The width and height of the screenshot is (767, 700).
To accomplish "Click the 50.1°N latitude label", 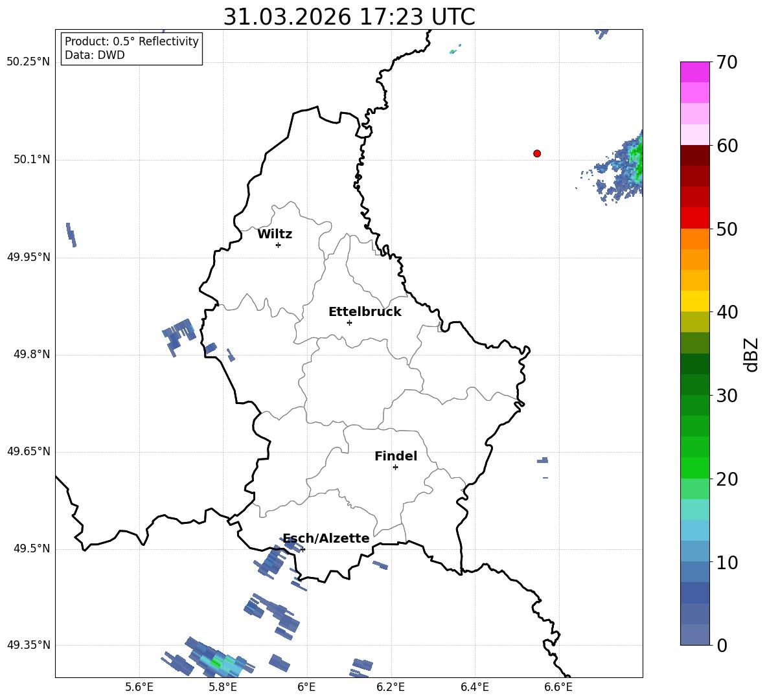I will (x=32, y=159).
